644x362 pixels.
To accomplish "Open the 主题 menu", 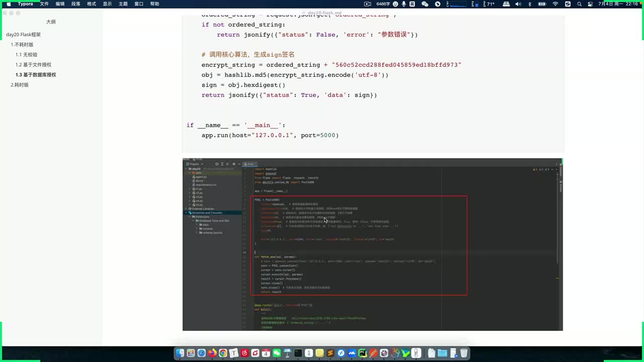I will pyautogui.click(x=123, y=4).
